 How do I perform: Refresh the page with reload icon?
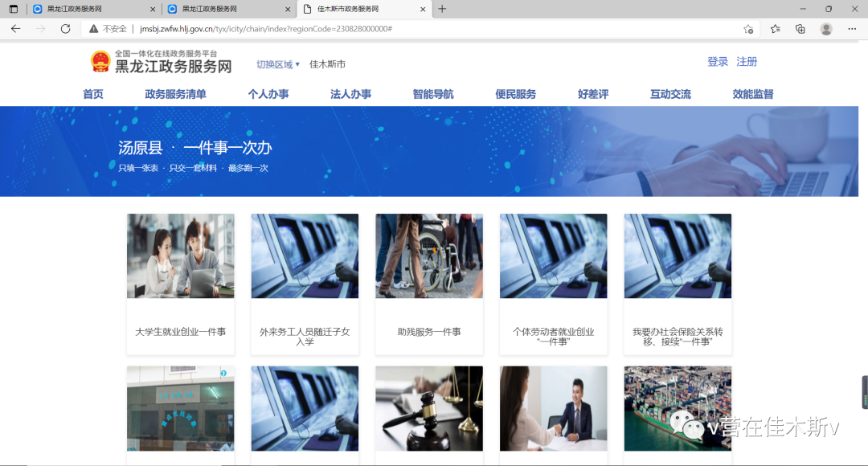(66, 29)
